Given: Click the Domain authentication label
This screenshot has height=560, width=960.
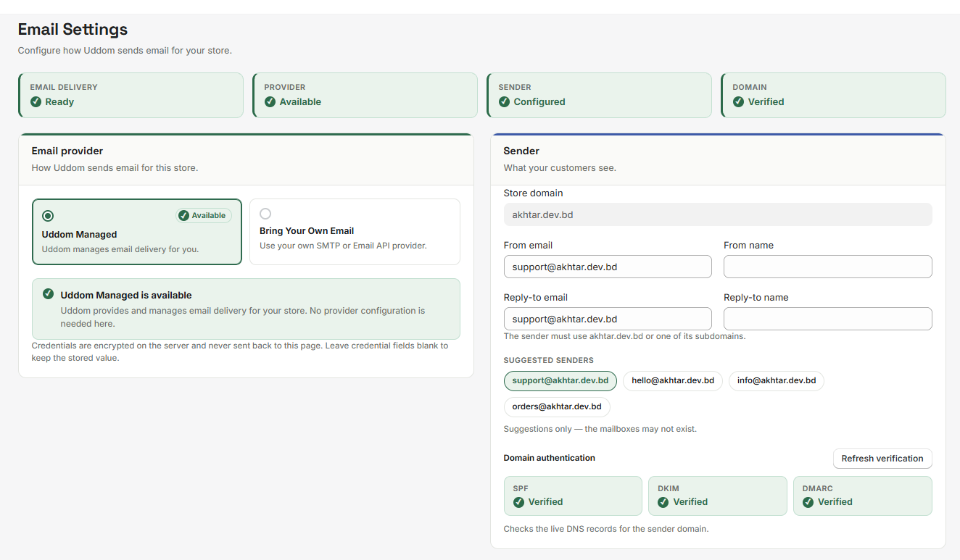Looking at the screenshot, I should pos(550,458).
